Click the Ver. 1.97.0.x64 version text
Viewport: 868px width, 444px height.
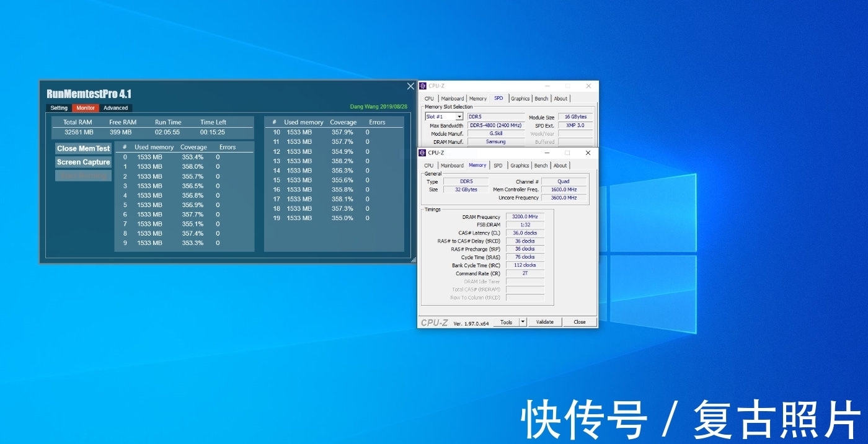(x=471, y=323)
